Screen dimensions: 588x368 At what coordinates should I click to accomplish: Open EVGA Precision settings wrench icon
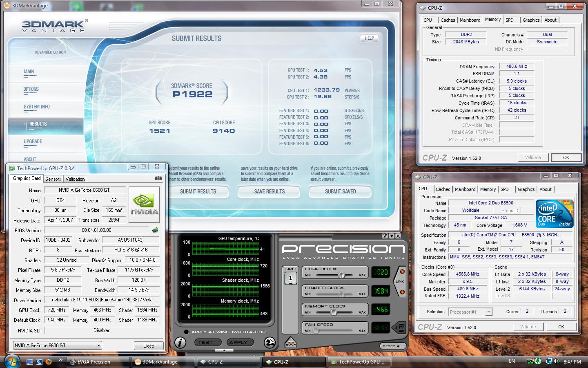coord(269,342)
